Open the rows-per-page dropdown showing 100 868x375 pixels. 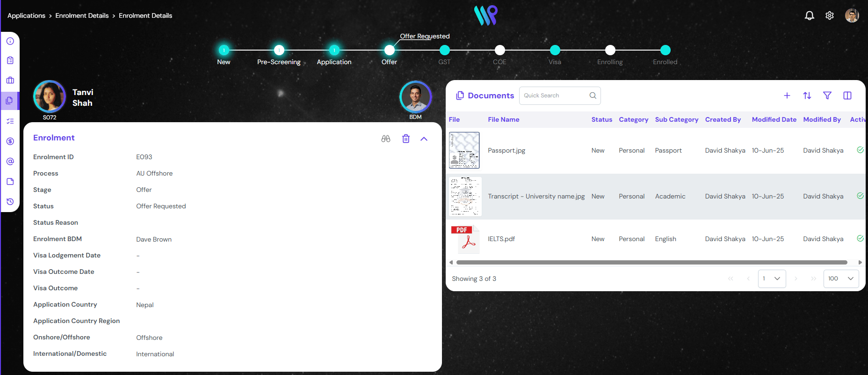(x=840, y=279)
